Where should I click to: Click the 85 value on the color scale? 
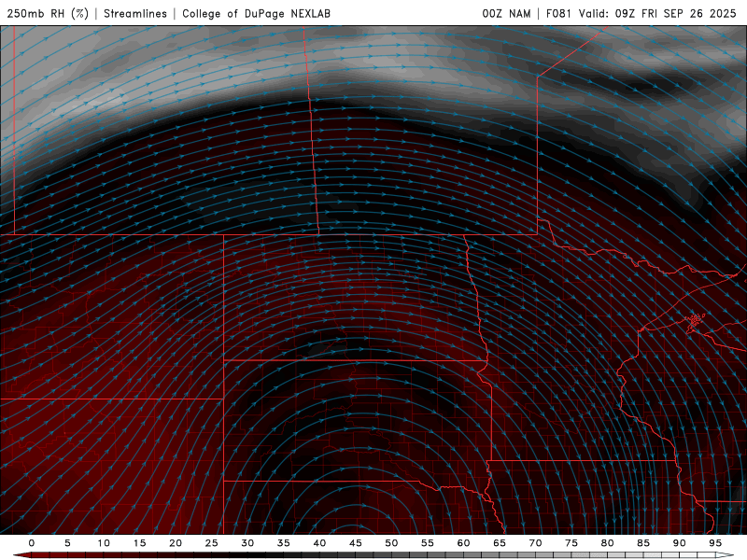pyautogui.click(x=642, y=543)
